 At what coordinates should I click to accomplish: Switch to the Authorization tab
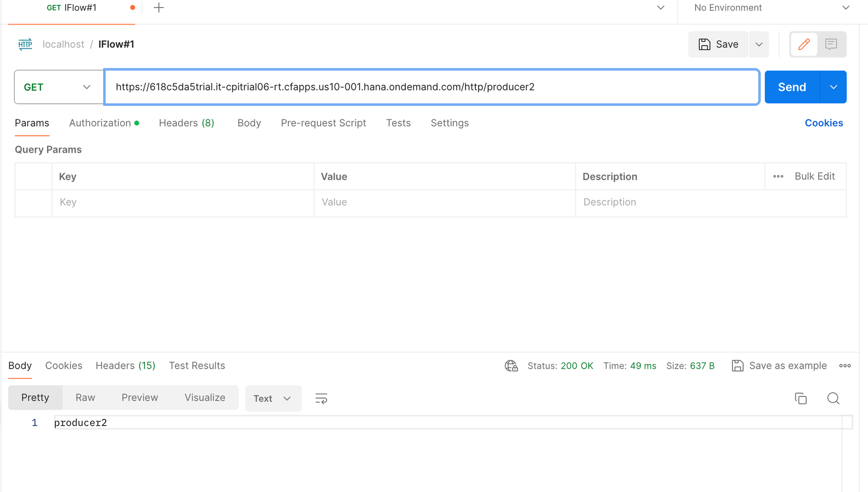point(104,123)
